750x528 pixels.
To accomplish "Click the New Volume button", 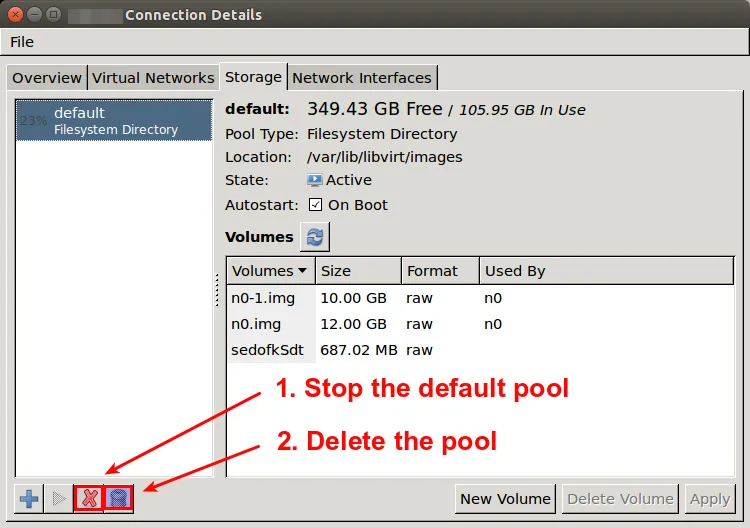I will pos(505,499).
